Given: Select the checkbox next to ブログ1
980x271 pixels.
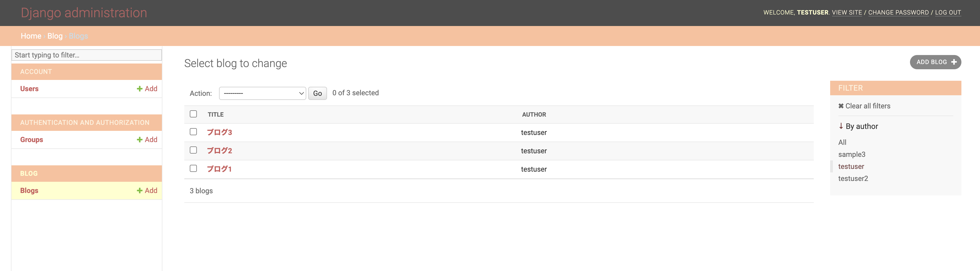Looking at the screenshot, I should pyautogui.click(x=193, y=168).
